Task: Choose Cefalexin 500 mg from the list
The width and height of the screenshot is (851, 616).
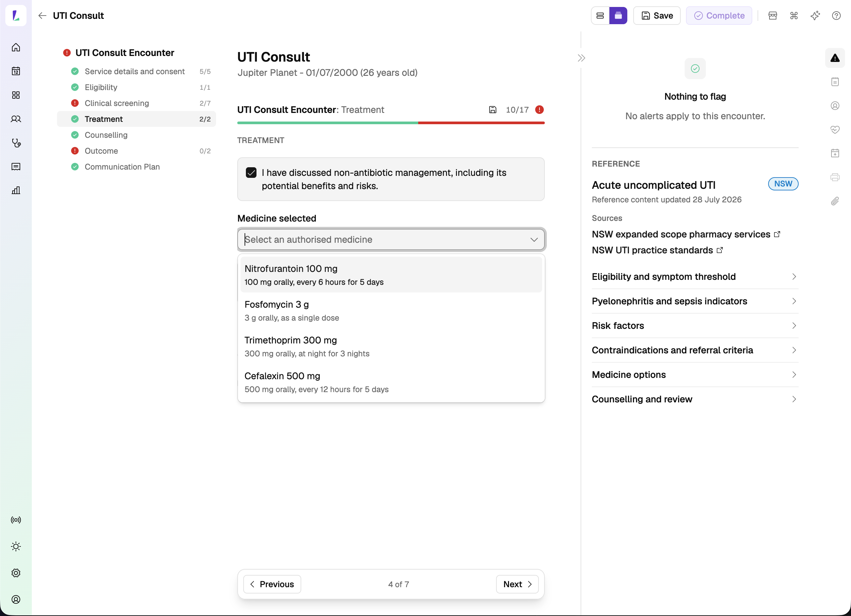Action: point(391,382)
